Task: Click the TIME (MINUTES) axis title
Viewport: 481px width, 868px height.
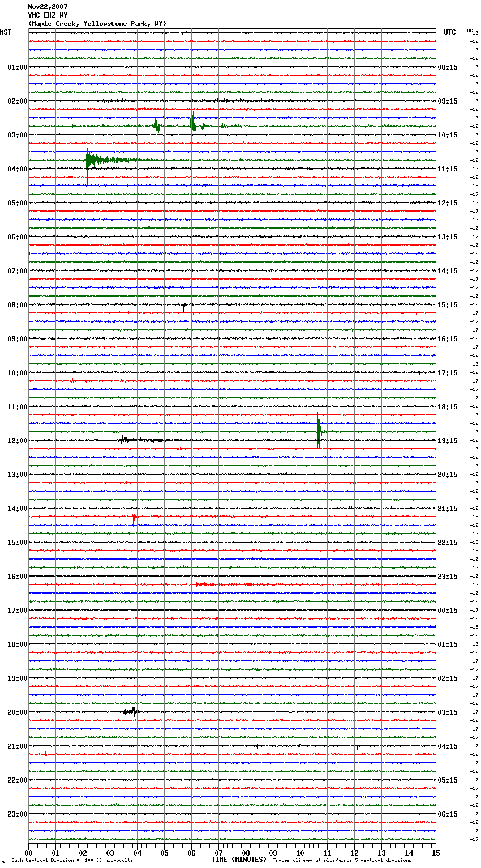Action: click(239, 860)
